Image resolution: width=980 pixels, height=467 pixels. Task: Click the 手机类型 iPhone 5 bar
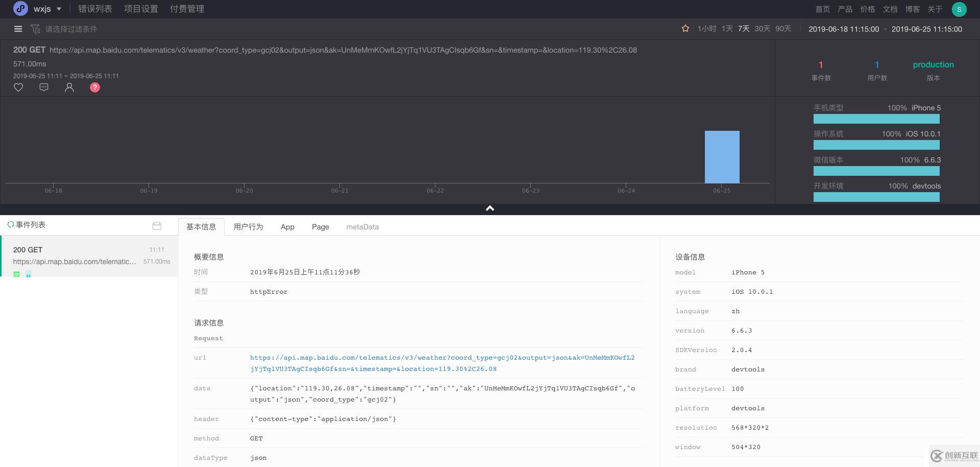pos(876,119)
